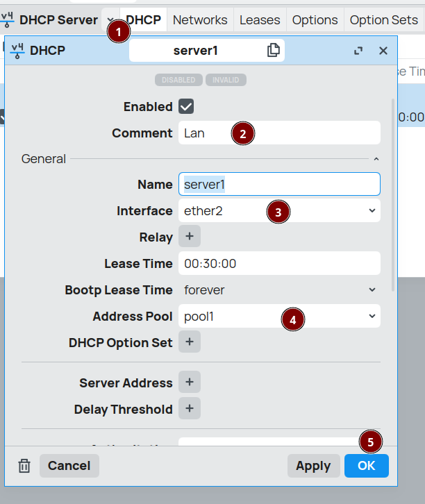
Task: Click the copy icon next to server1 title
Action: pyautogui.click(x=274, y=50)
